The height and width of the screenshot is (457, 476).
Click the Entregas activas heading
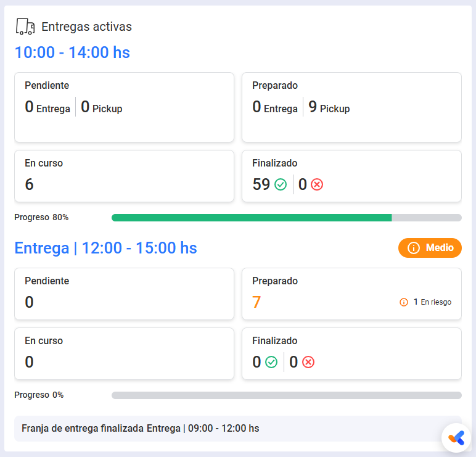pos(86,27)
